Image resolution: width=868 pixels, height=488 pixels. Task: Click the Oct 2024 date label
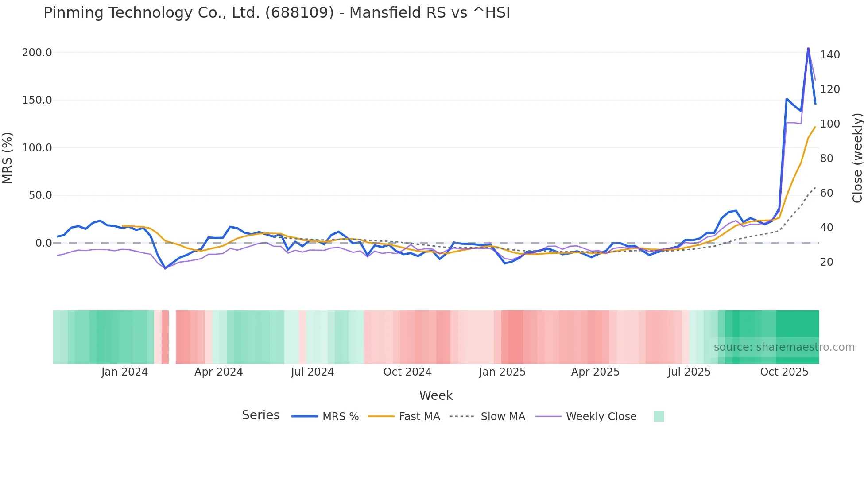click(x=407, y=372)
